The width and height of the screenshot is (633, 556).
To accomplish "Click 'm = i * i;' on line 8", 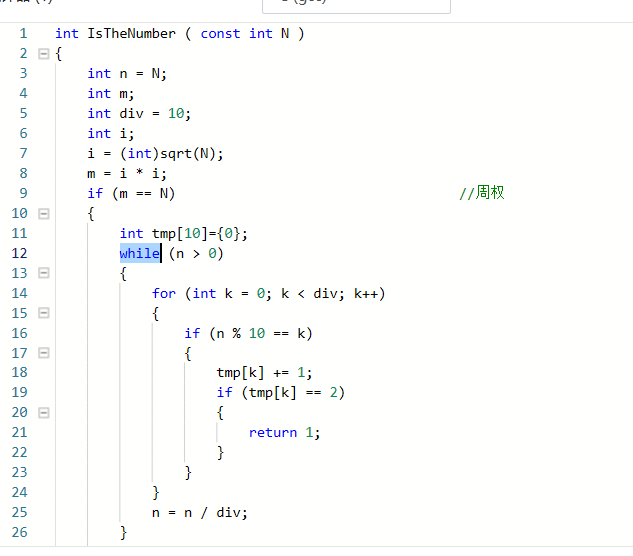I will 127,174.
